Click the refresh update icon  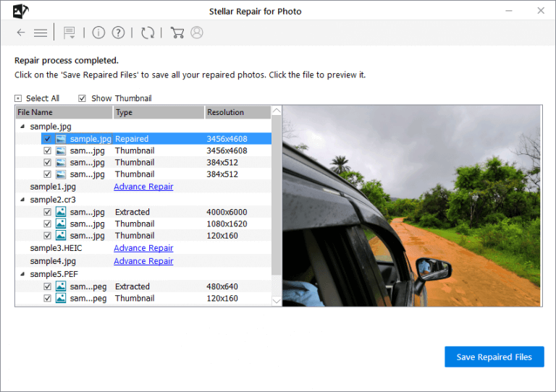148,33
